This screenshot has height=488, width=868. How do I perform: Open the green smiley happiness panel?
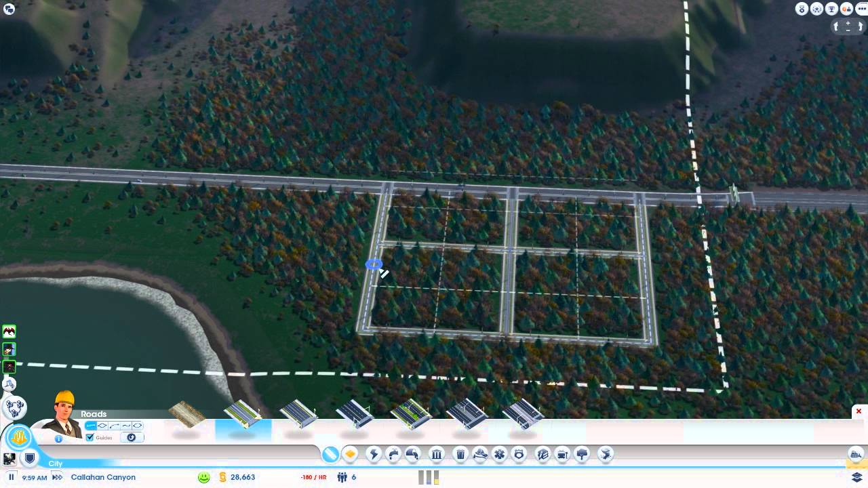pyautogui.click(x=203, y=477)
